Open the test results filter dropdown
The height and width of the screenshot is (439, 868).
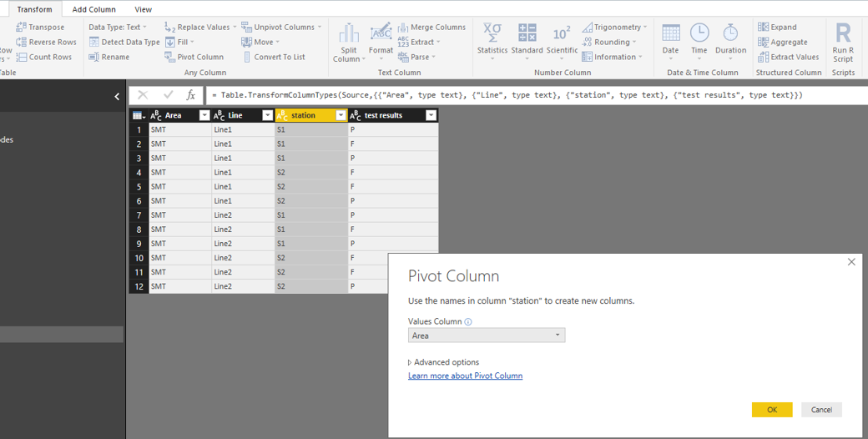431,116
